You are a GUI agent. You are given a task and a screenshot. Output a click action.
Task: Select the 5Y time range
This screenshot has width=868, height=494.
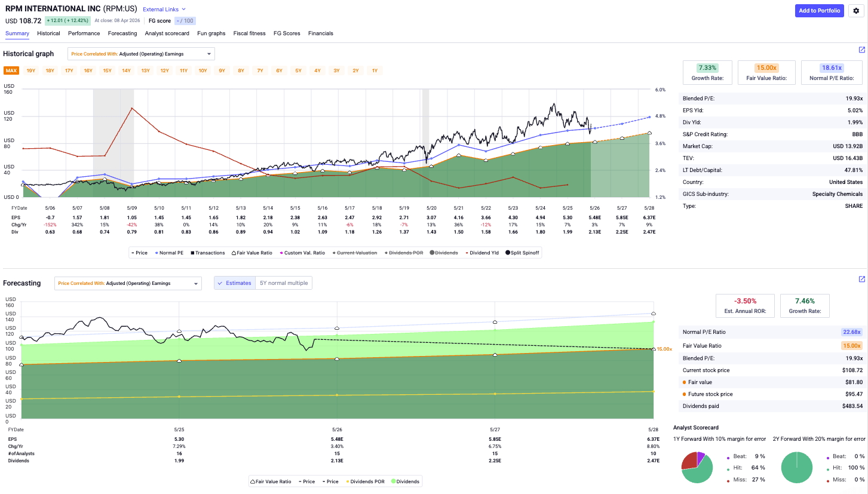(x=298, y=71)
